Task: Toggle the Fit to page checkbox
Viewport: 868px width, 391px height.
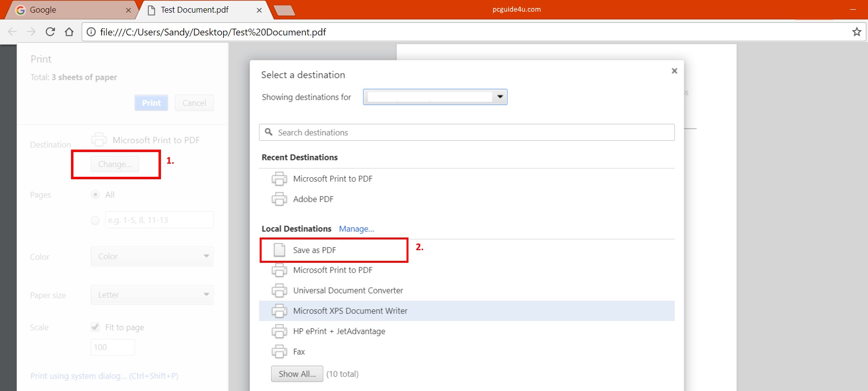Action: [95, 327]
